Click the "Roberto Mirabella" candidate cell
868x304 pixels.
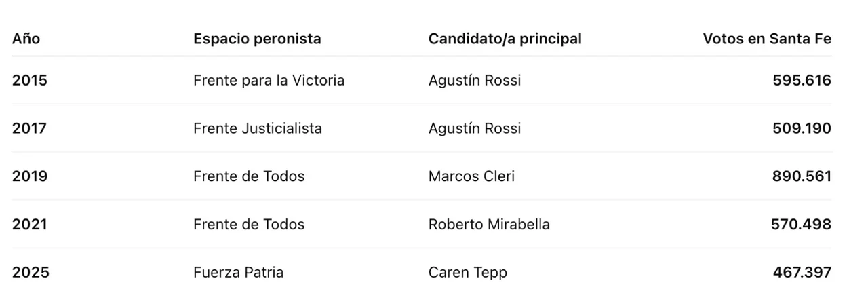489,225
